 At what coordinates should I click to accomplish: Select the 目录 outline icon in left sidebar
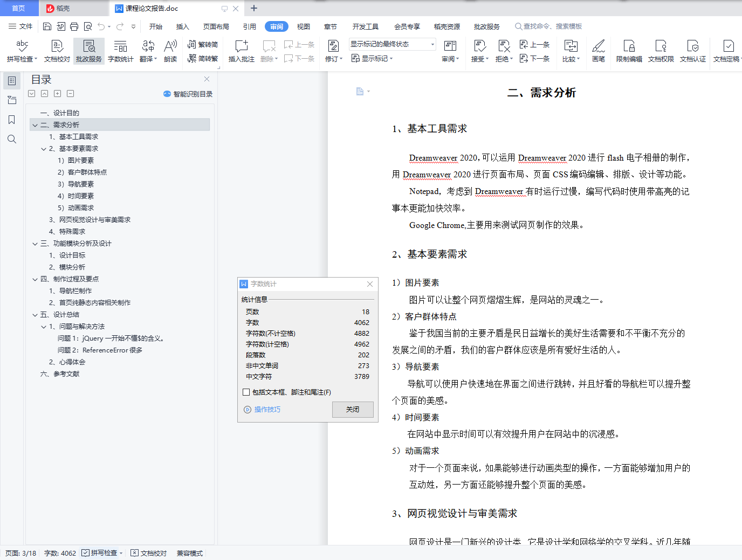(12, 81)
